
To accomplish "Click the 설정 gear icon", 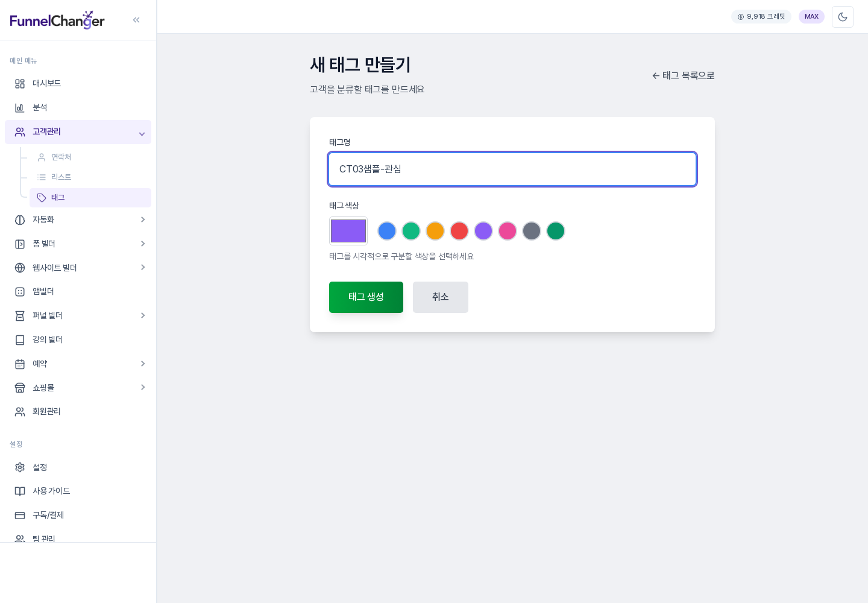I will (20, 467).
